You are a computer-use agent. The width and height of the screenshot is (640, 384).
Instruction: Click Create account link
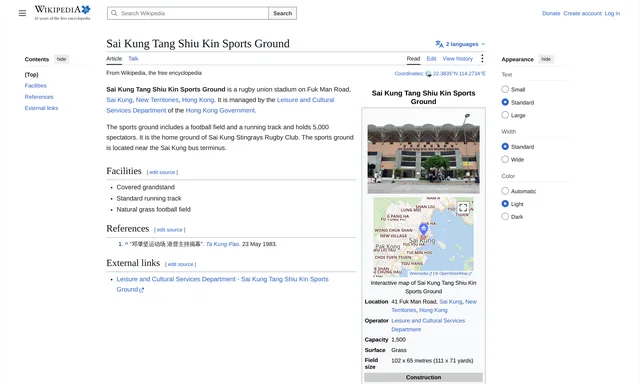tap(582, 13)
